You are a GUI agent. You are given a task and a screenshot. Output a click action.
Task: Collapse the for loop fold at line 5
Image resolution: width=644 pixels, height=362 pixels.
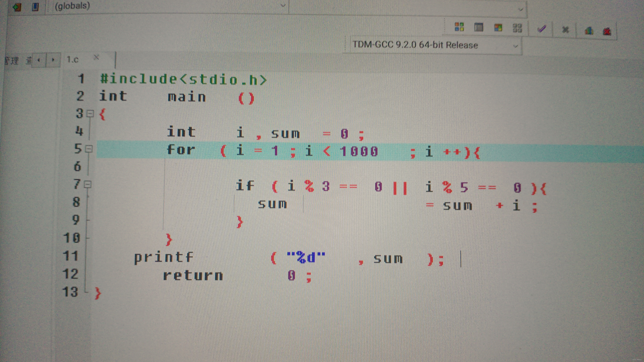[89, 149]
